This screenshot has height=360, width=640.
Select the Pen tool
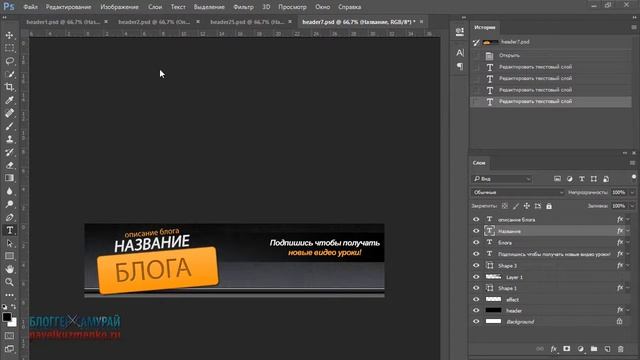click(x=9, y=217)
